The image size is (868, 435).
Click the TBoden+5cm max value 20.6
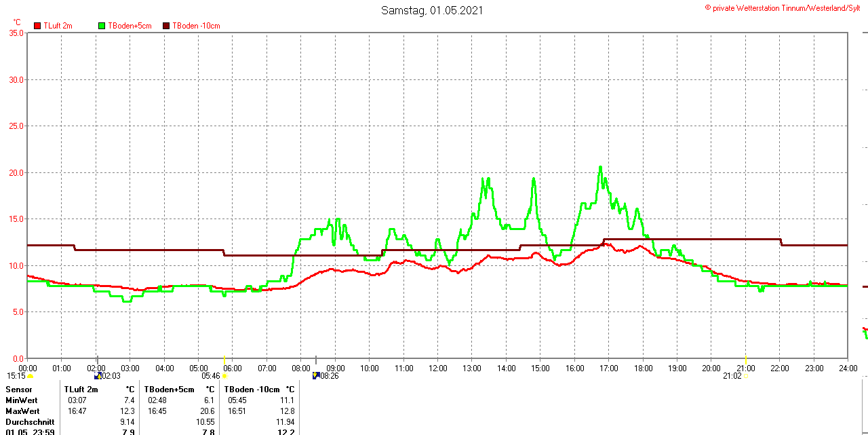tap(206, 411)
